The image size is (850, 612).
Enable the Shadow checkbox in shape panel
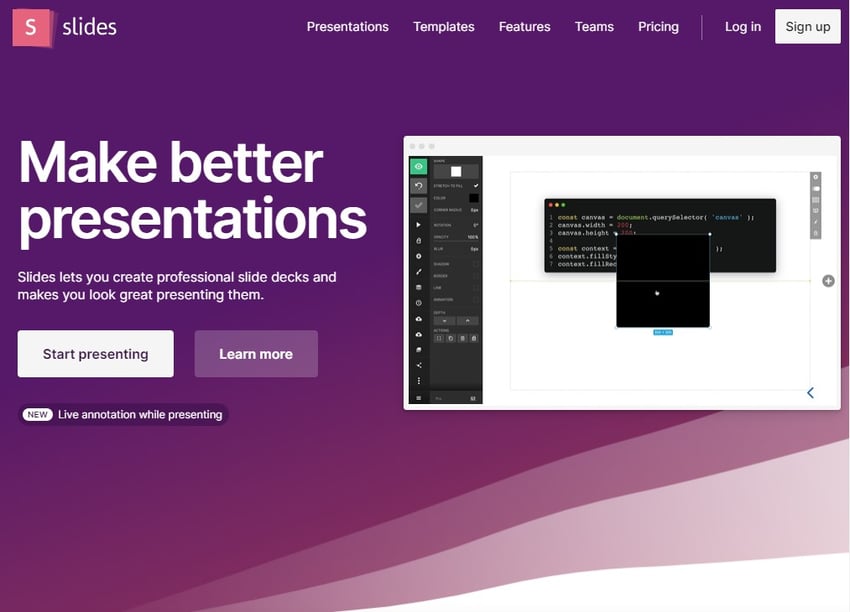click(475, 264)
